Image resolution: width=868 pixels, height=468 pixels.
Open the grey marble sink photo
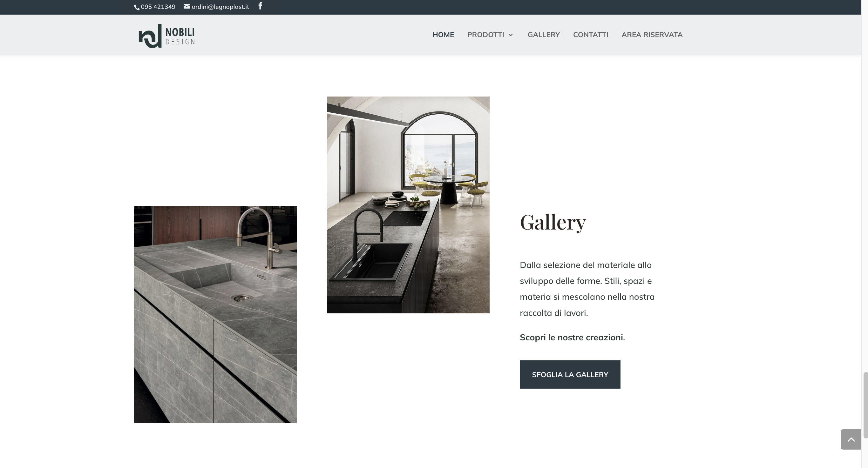(215, 314)
